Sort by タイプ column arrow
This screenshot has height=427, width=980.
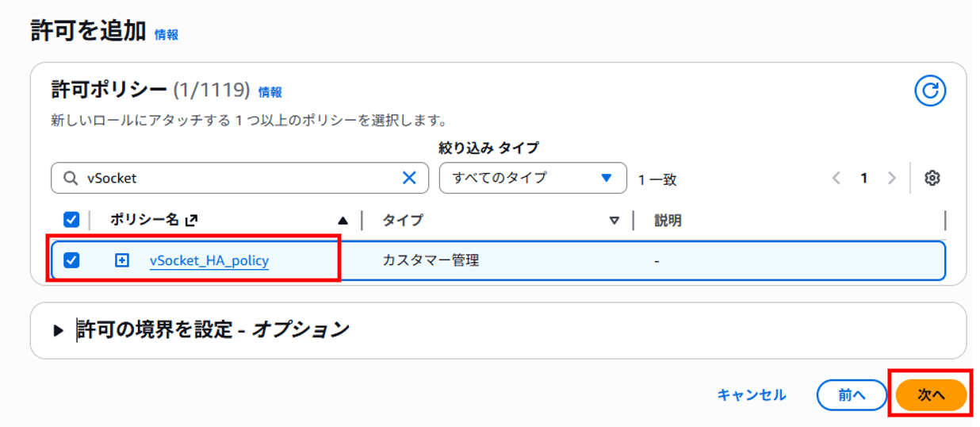click(x=614, y=221)
